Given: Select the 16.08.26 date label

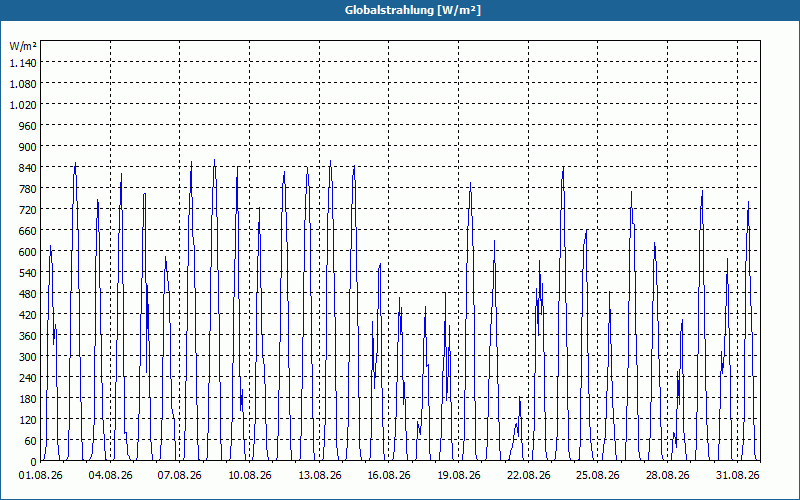Looking at the screenshot, I should pyautogui.click(x=389, y=476).
